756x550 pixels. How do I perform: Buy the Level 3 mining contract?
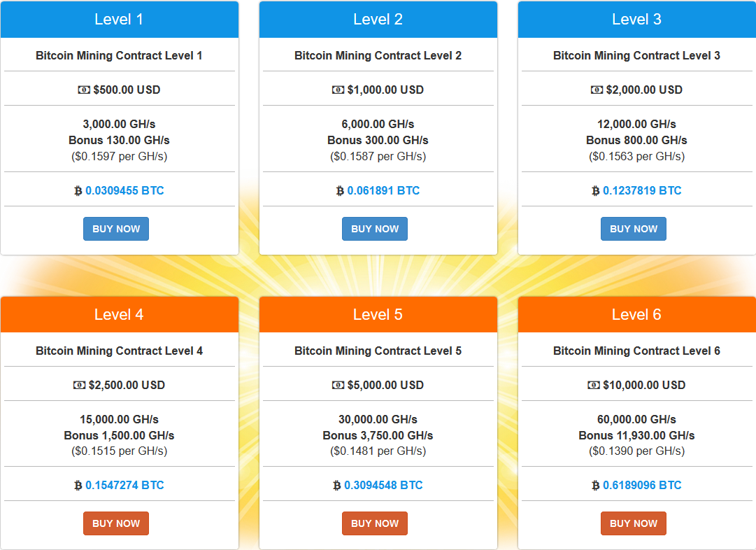(633, 229)
